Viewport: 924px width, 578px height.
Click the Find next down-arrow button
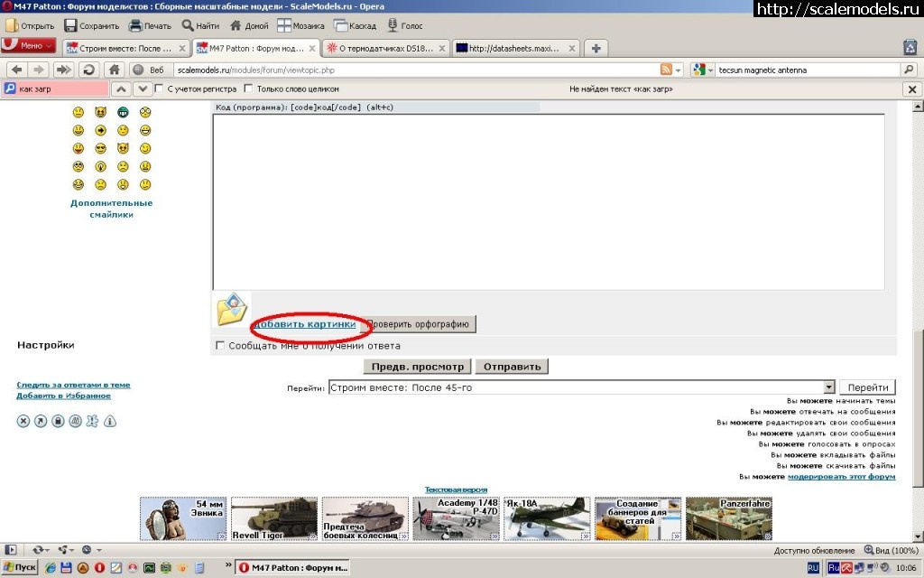(x=143, y=89)
